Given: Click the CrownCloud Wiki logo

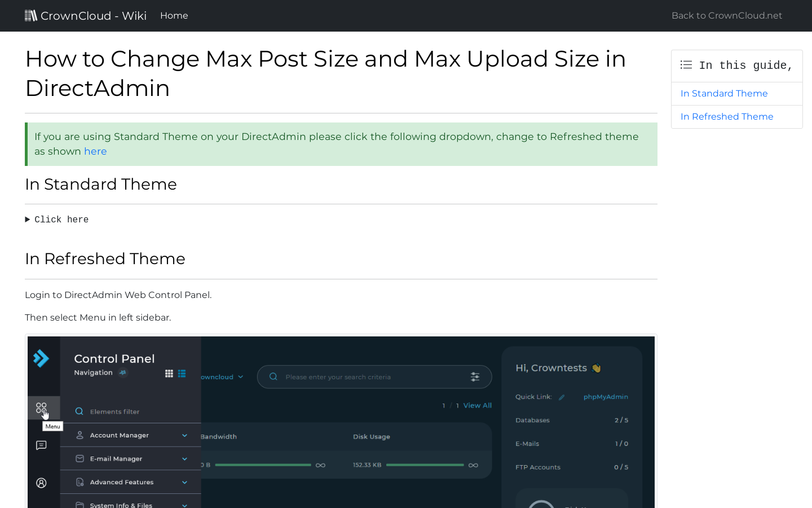Looking at the screenshot, I should pos(85,15).
